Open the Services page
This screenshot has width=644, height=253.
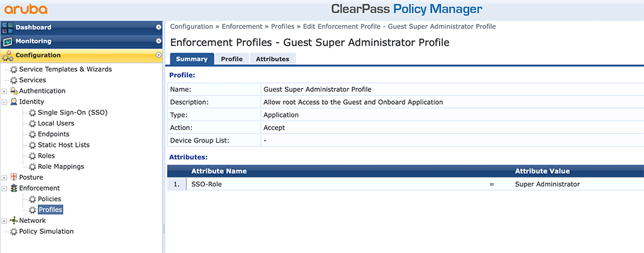[33, 80]
